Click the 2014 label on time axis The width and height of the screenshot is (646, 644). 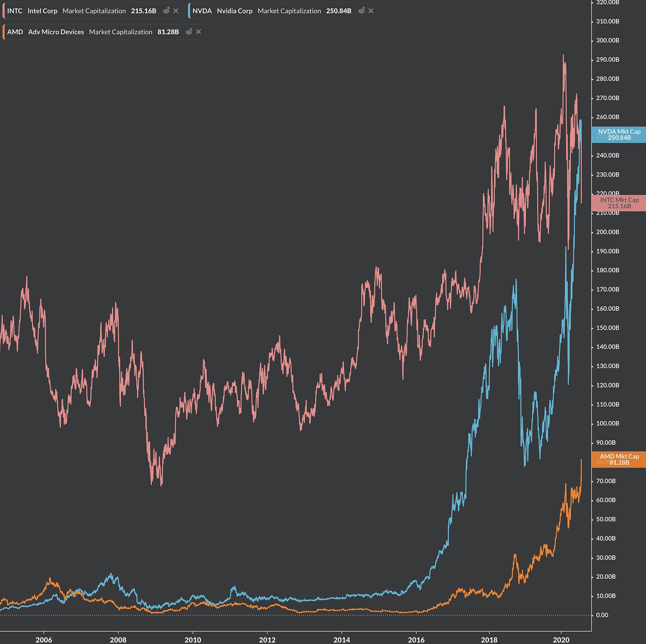click(x=342, y=640)
